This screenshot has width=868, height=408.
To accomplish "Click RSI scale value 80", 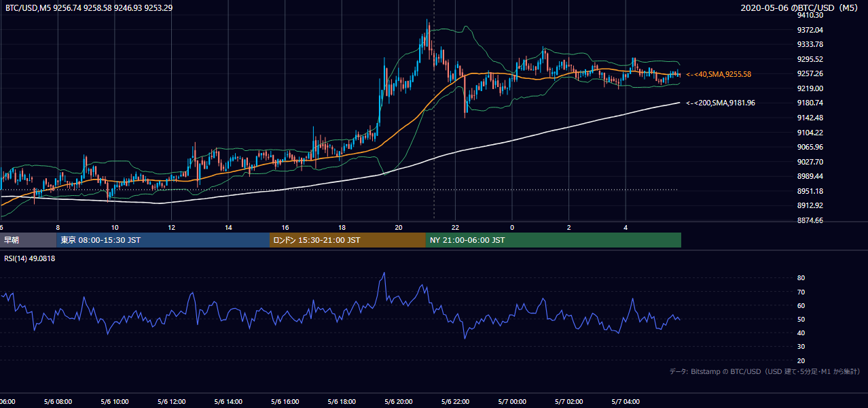I will tap(801, 278).
